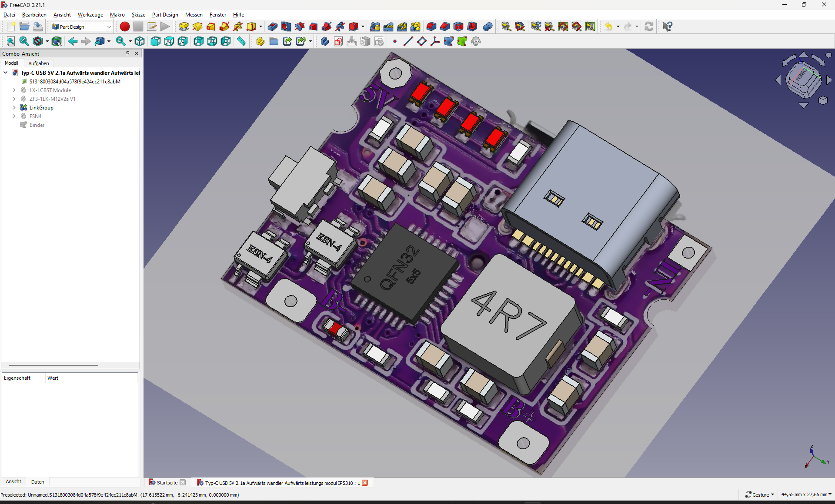The width and height of the screenshot is (835, 504).
Task: Open the Part Design workbench dropdown
Action: pos(82,27)
